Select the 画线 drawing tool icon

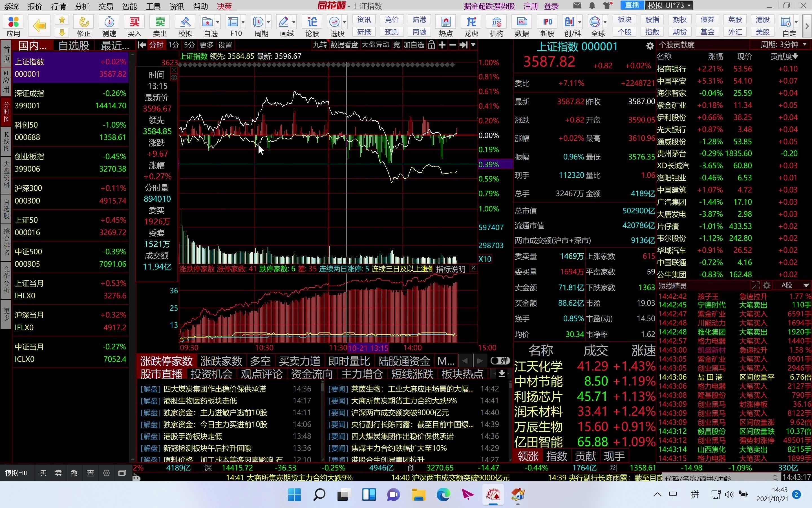point(284,26)
